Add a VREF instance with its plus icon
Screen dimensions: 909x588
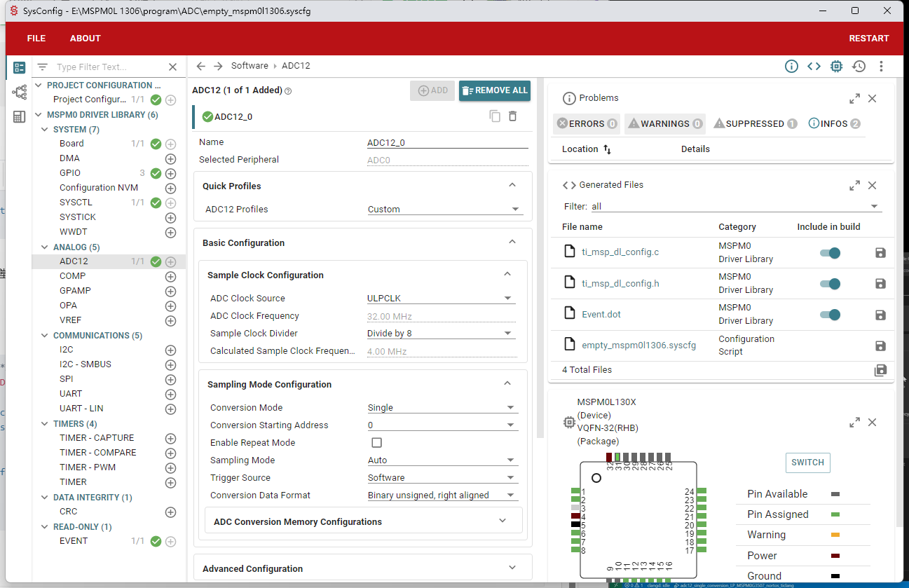170,321
